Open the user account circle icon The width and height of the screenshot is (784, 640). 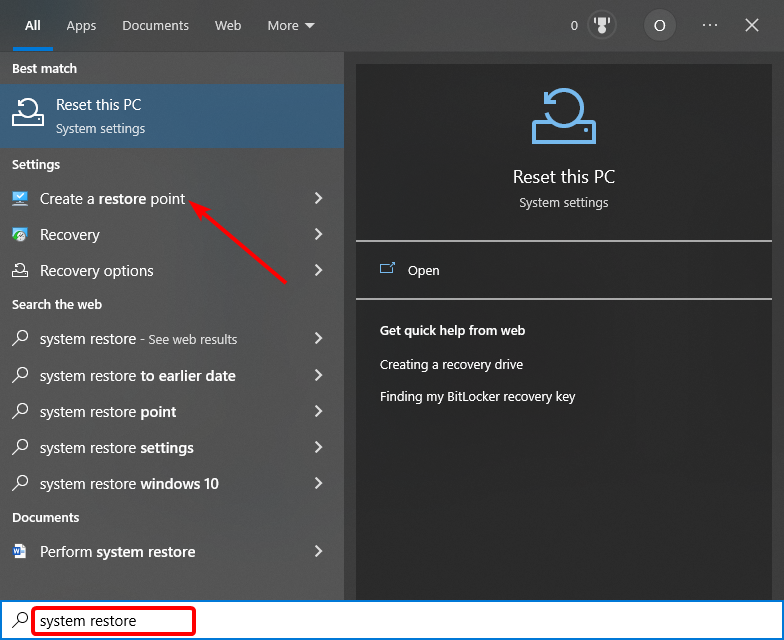[x=660, y=25]
